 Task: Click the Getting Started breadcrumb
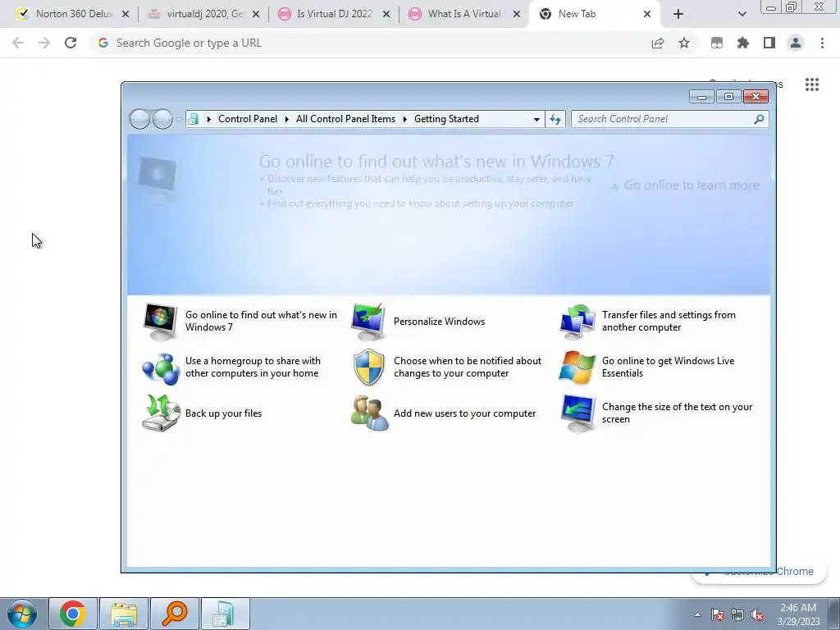(446, 119)
